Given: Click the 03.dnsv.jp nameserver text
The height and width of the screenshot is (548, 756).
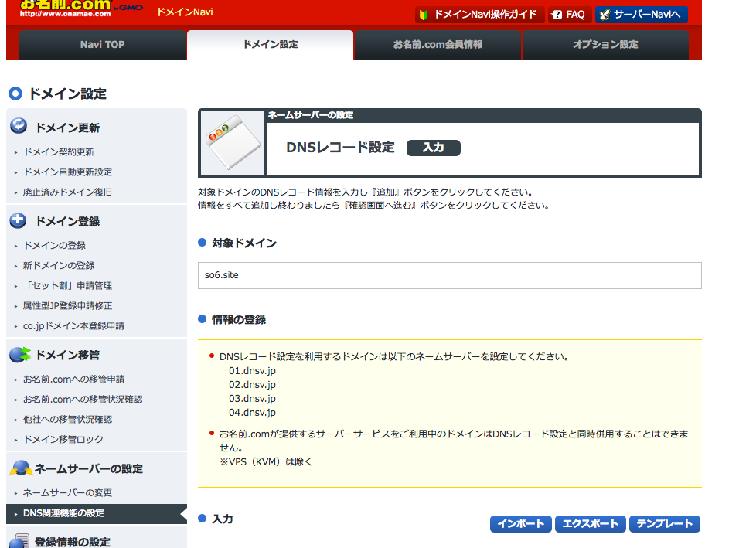Looking at the screenshot, I should [x=252, y=399].
